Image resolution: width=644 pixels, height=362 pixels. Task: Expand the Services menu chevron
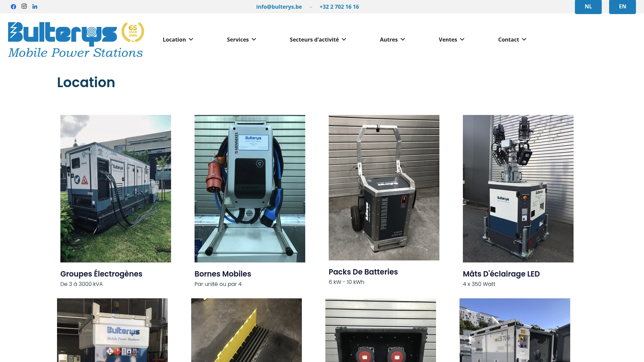pos(254,40)
